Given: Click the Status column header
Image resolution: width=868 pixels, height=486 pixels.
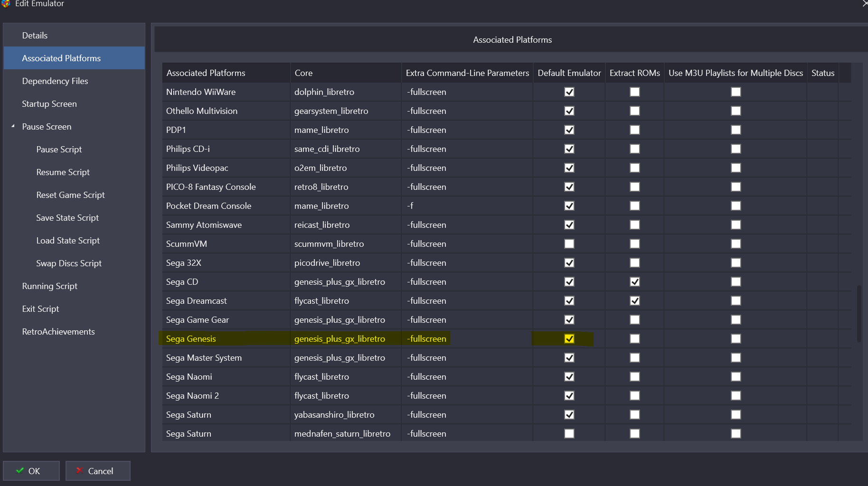Looking at the screenshot, I should [823, 73].
